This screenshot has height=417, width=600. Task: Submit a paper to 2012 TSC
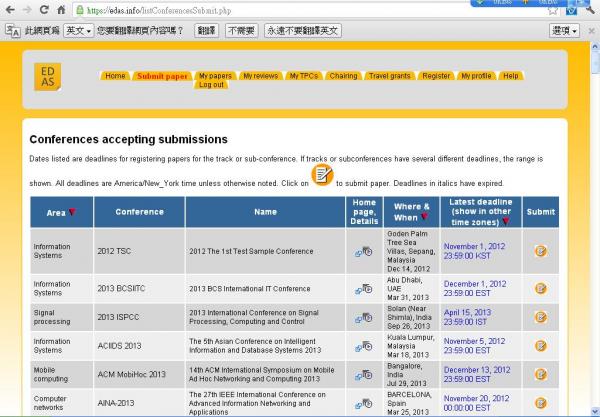click(540, 251)
